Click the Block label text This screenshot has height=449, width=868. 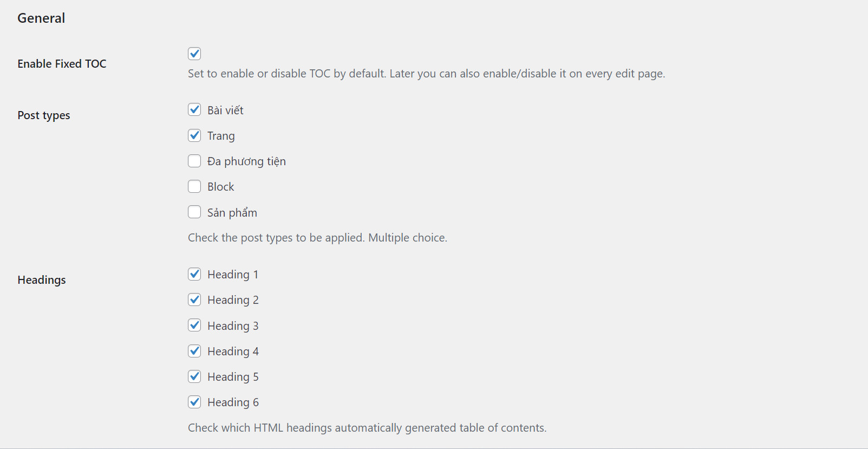220,187
